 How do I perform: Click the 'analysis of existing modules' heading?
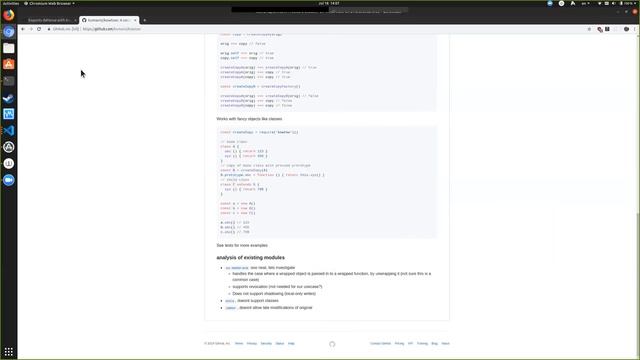pyautogui.click(x=251, y=258)
